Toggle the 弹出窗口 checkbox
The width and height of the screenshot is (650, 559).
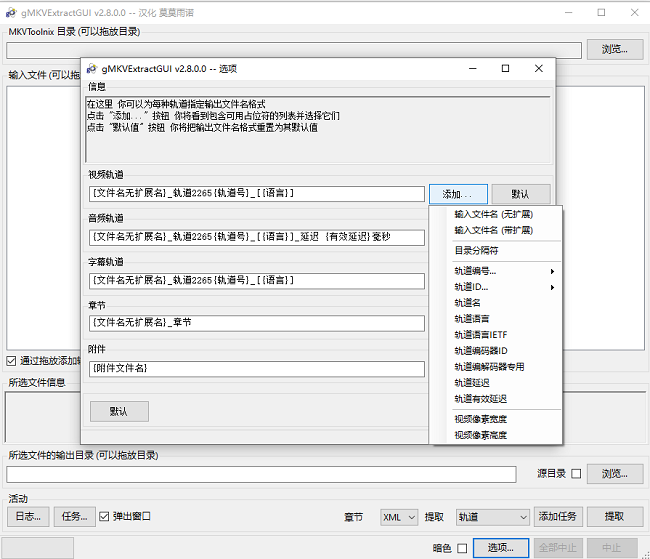[105, 517]
